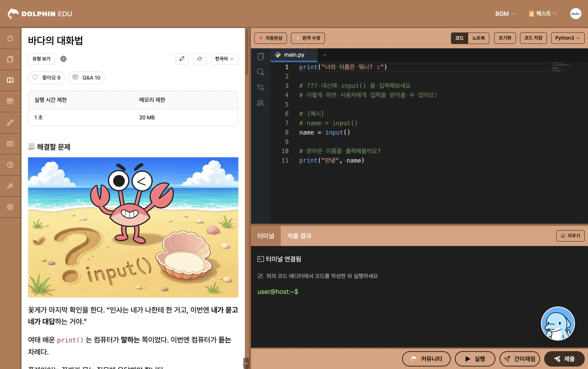Click the refresh icon in problem header

(x=200, y=59)
